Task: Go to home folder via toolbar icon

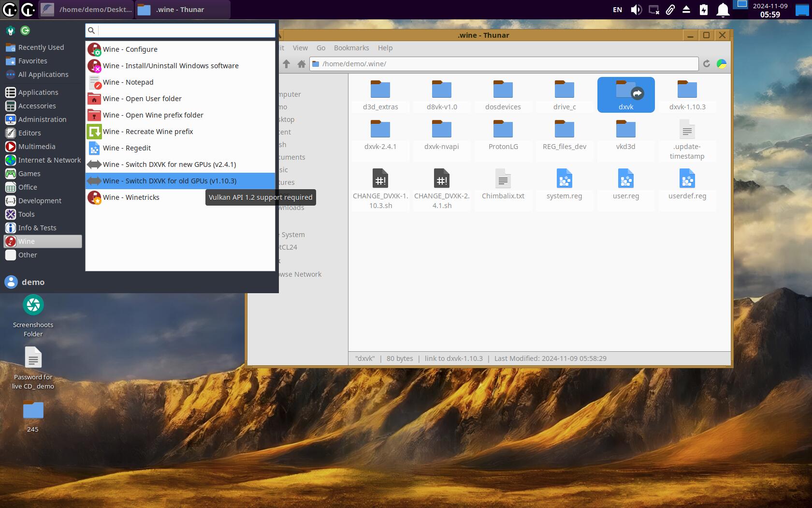Action: [302, 64]
